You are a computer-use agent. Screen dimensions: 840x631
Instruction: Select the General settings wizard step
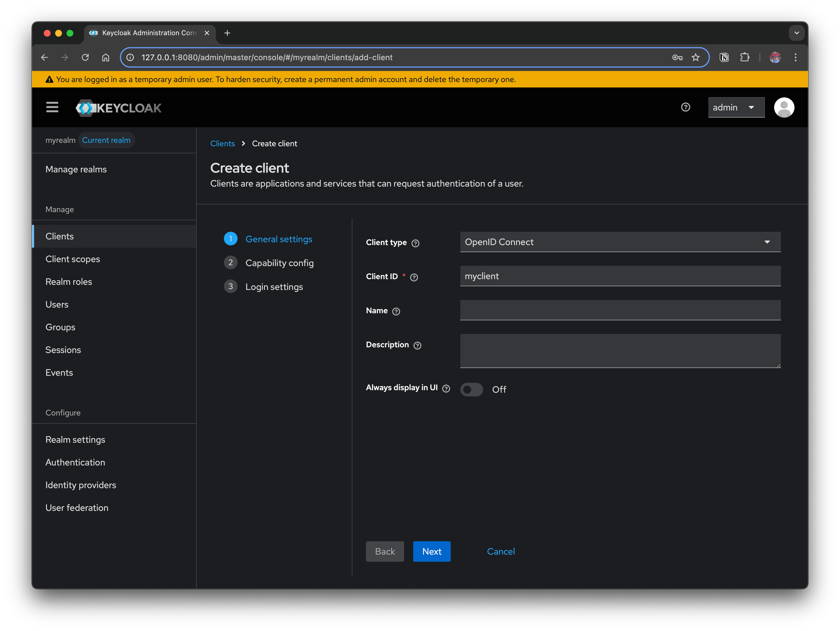point(268,239)
